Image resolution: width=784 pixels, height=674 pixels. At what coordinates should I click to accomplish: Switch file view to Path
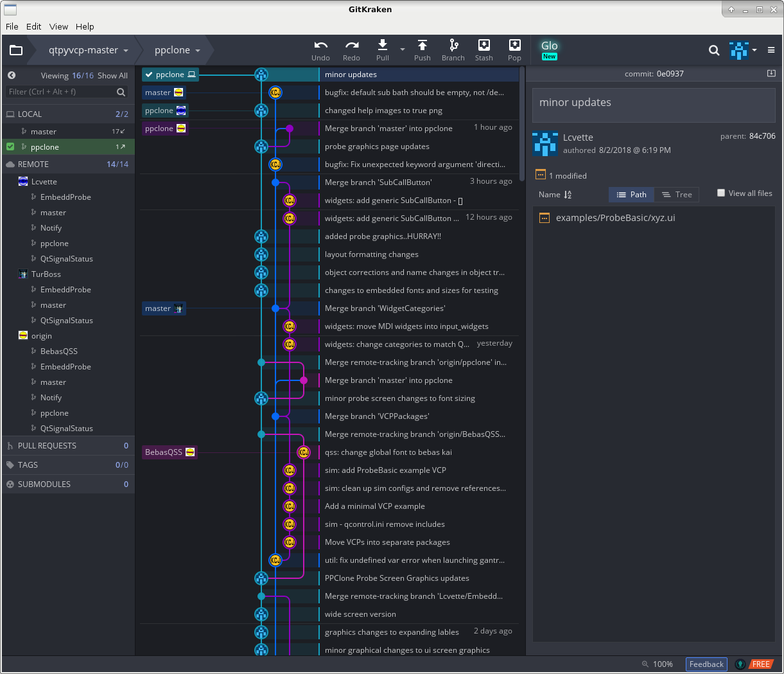[x=632, y=195]
